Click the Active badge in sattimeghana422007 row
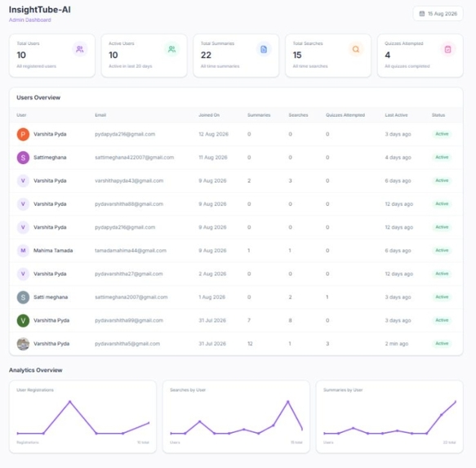Screen dimensions: 476x468 [442, 158]
